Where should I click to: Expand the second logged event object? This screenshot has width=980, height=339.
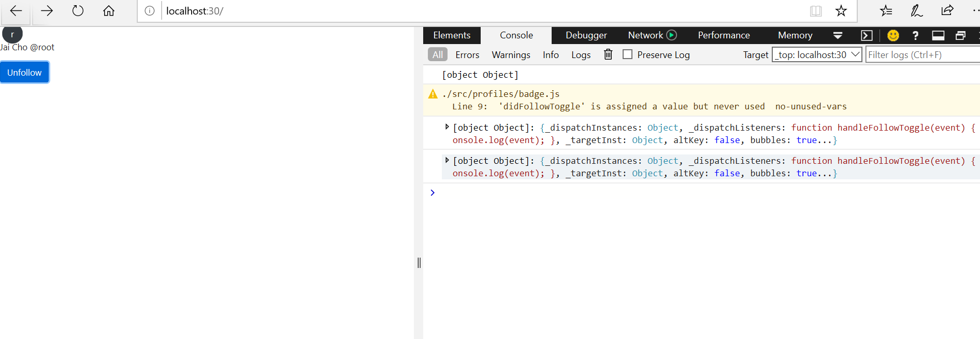(447, 160)
